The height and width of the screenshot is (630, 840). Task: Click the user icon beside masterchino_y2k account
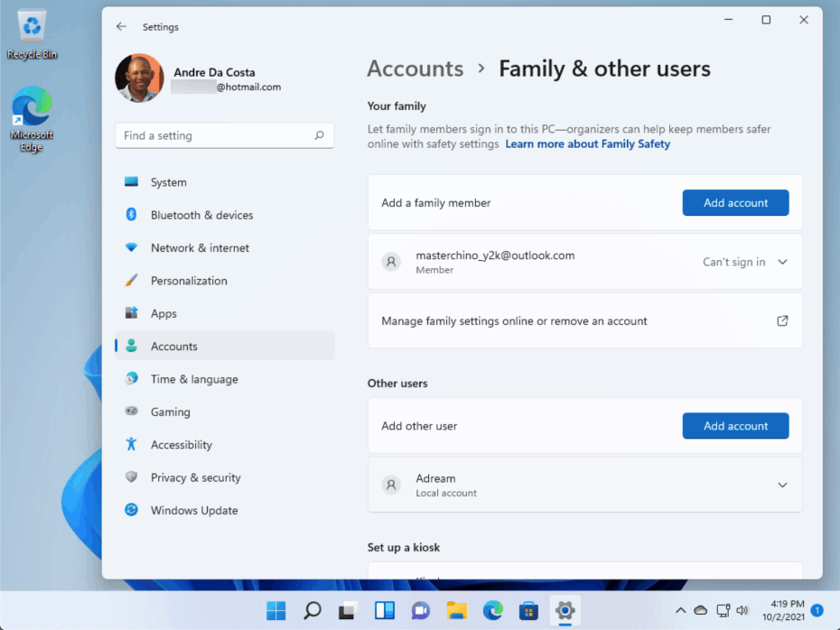(x=392, y=262)
